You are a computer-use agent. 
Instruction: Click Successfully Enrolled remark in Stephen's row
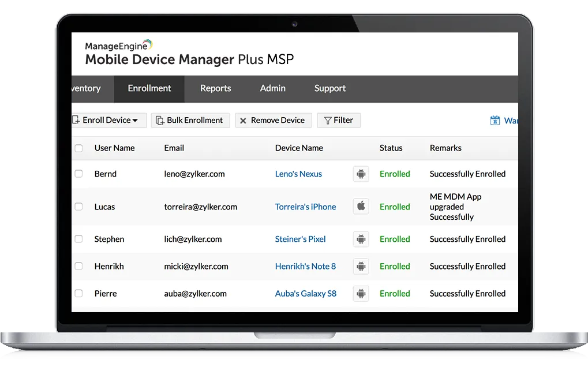pyautogui.click(x=467, y=239)
